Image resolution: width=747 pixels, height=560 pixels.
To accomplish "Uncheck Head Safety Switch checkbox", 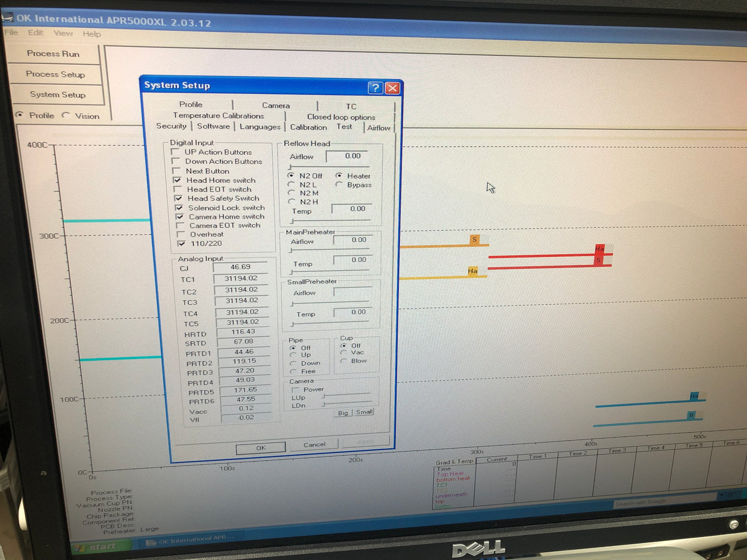I will [178, 198].
